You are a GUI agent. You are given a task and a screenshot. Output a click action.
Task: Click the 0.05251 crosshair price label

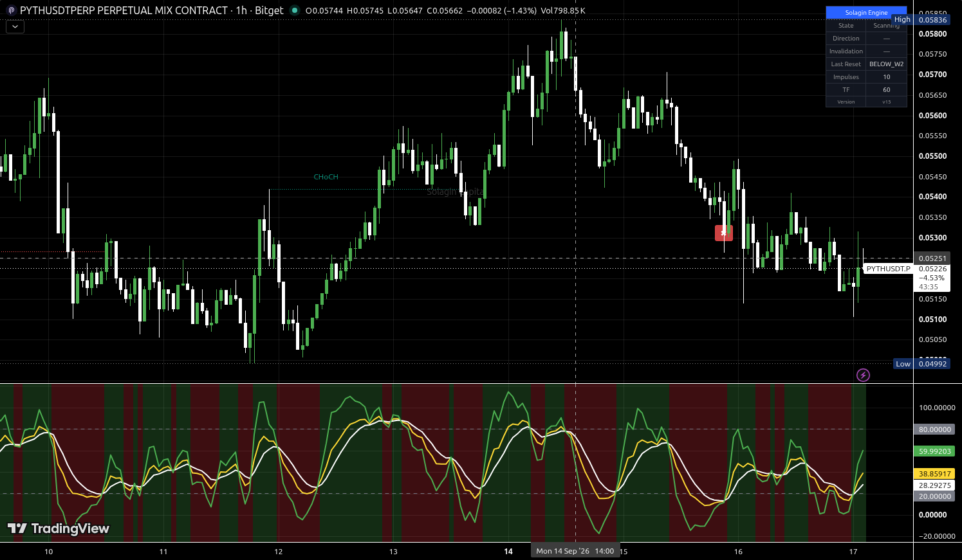pyautogui.click(x=932, y=258)
